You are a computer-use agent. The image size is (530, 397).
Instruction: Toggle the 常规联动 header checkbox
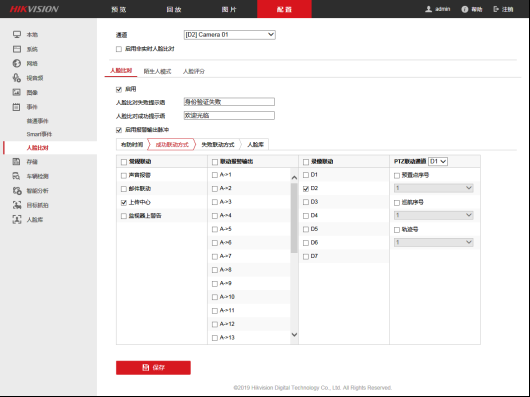(x=124, y=162)
